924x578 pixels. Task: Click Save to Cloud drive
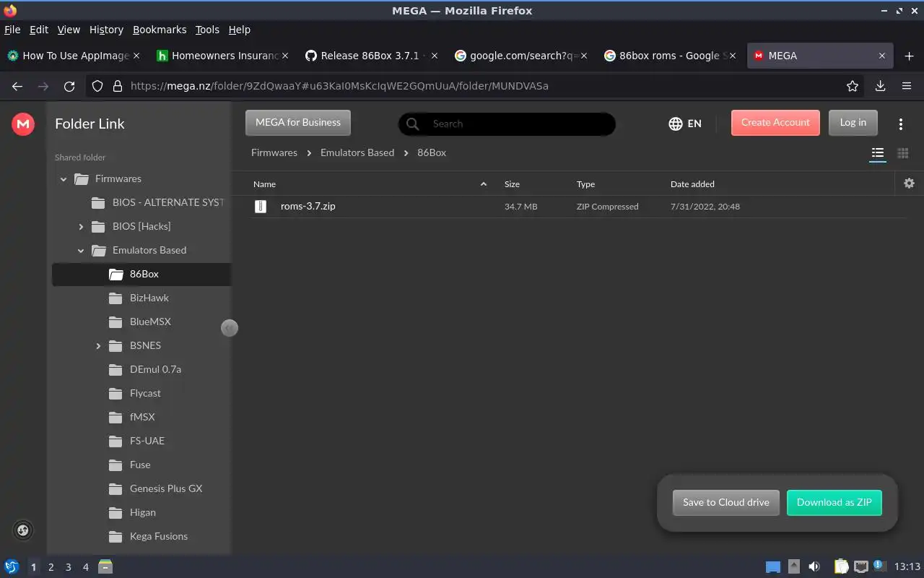726,503
